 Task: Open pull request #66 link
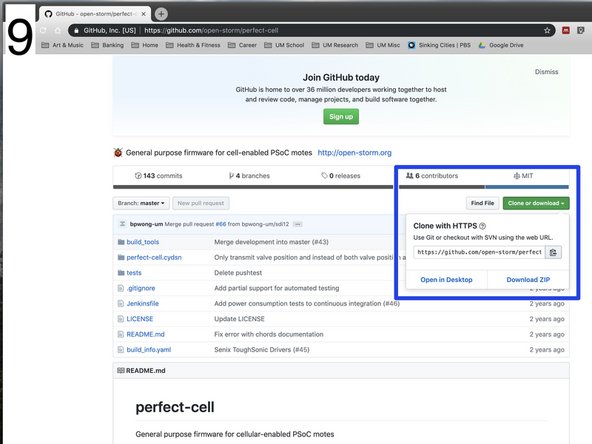[220, 224]
